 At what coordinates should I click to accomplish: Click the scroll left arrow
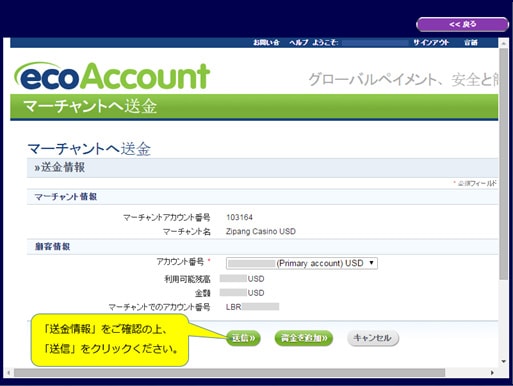8,372
